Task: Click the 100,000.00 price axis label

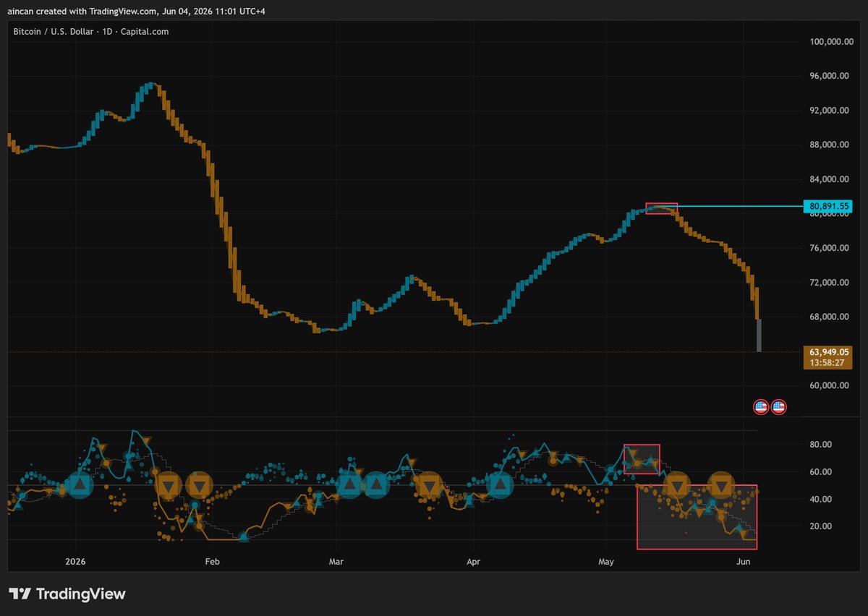Action: [830, 42]
